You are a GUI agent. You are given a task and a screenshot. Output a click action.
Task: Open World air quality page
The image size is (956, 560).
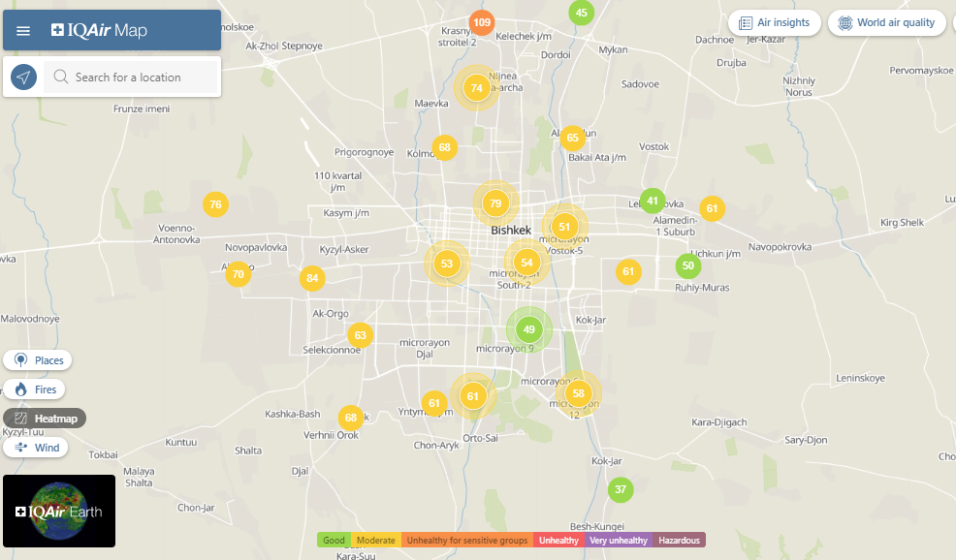[886, 23]
